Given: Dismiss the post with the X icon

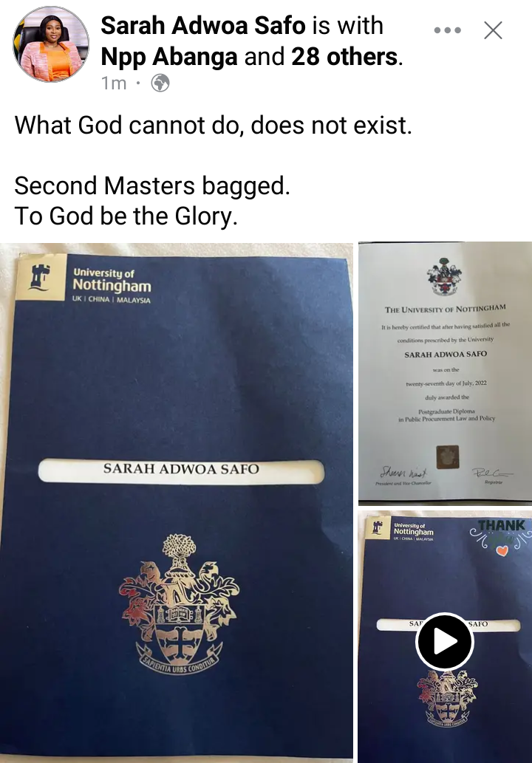Looking at the screenshot, I should (493, 30).
